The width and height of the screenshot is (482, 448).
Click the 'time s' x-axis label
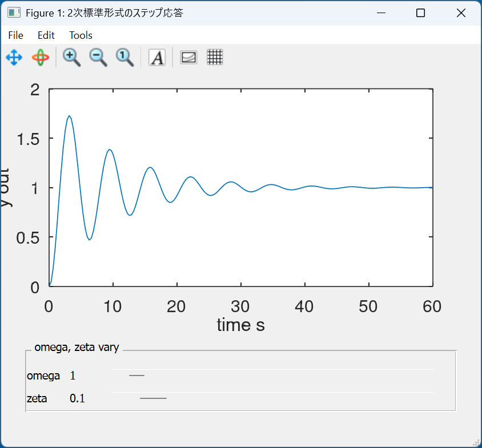click(x=240, y=325)
